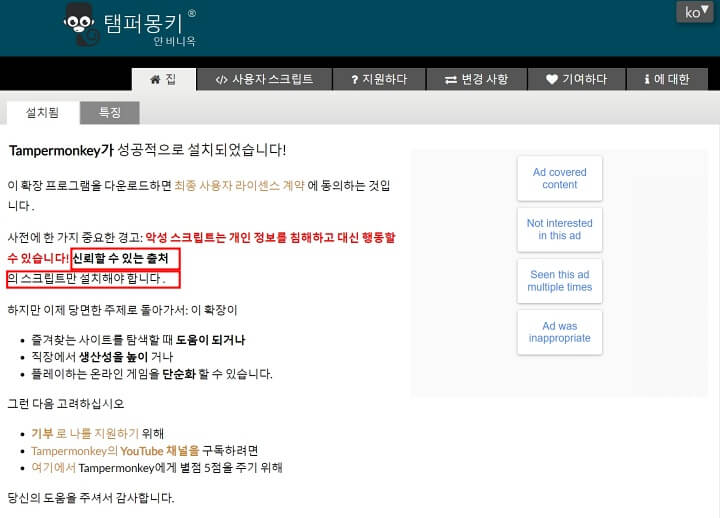Click the 여기에서 rating link
The height and width of the screenshot is (518, 720).
click(53, 468)
